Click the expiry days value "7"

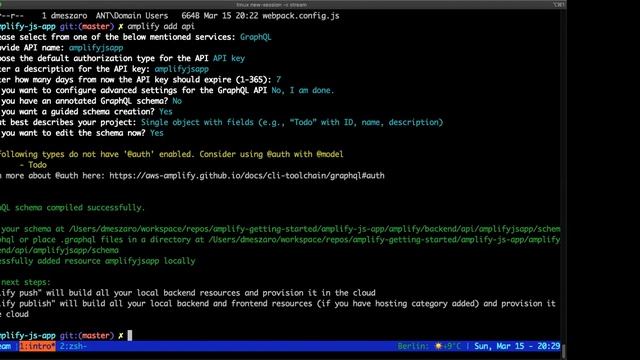point(278,80)
